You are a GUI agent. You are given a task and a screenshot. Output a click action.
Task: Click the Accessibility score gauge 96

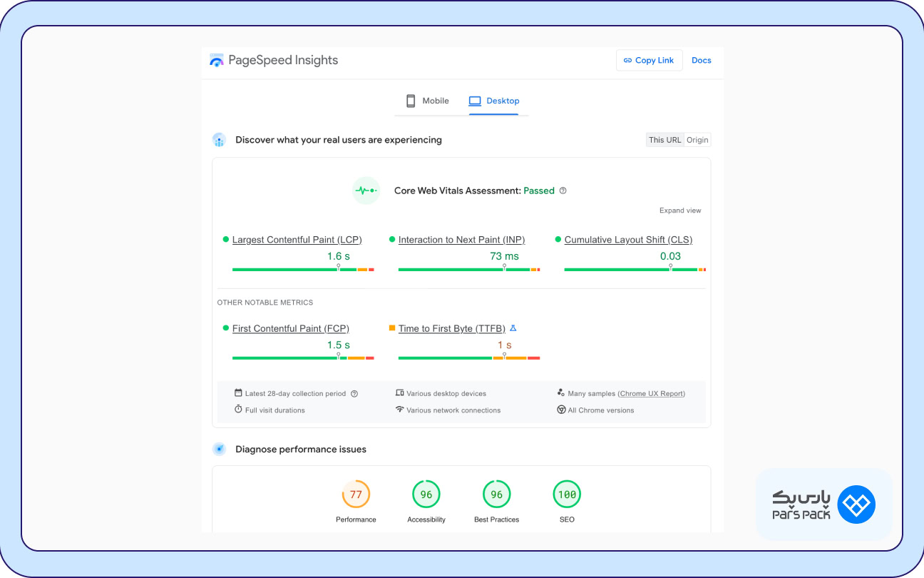point(426,495)
